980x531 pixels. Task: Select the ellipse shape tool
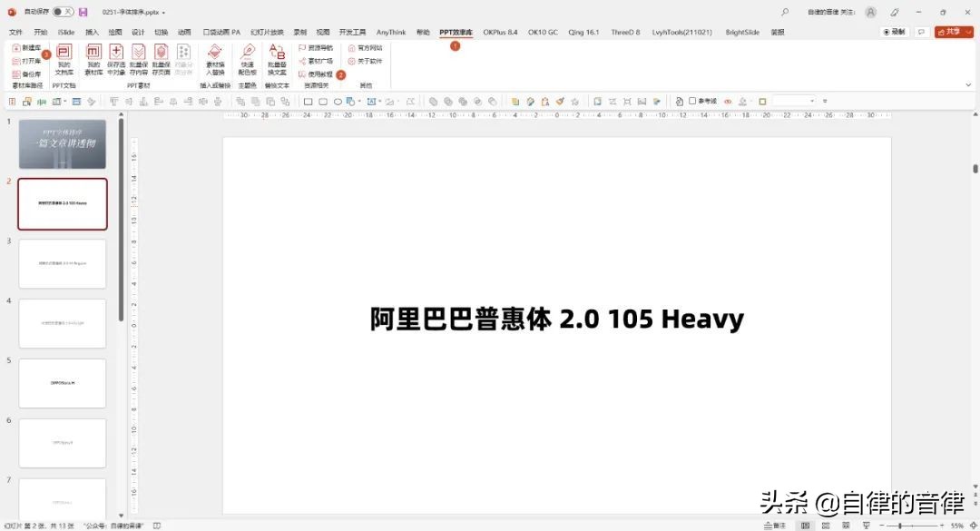(338, 102)
